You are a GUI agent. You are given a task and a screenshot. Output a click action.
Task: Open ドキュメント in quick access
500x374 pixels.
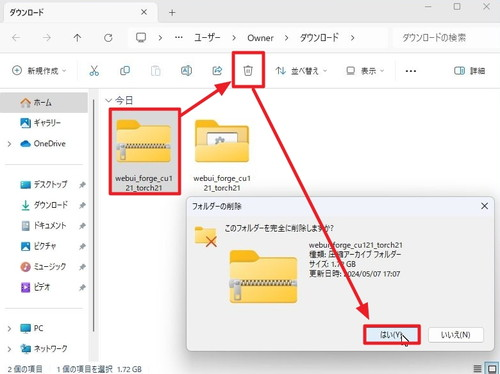coord(44,226)
